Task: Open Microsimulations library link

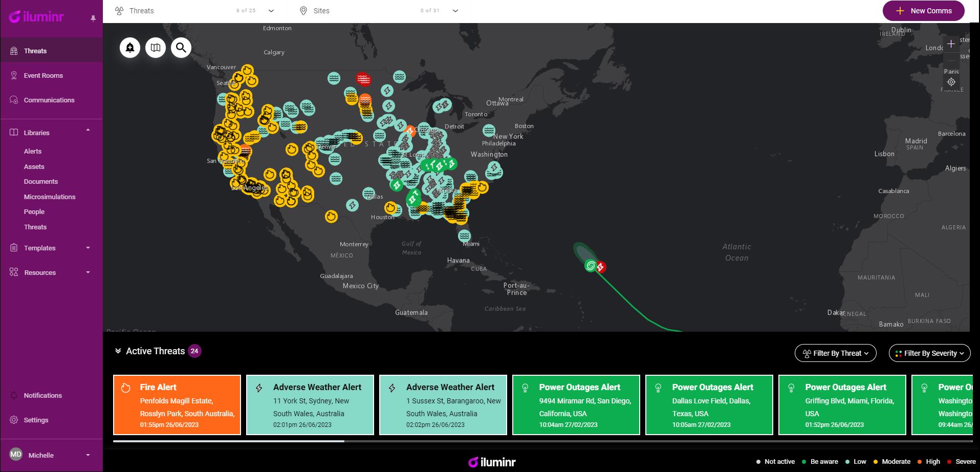Action: coord(50,197)
